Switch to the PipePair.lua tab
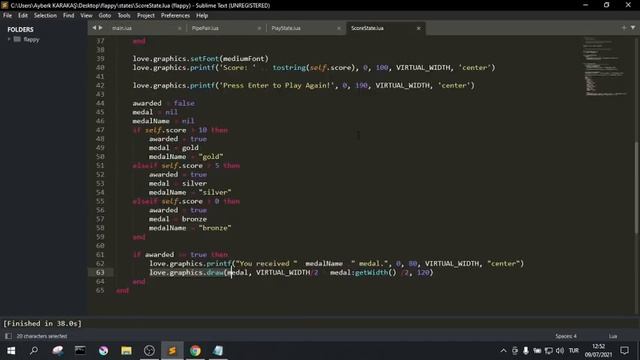This screenshot has width=640, height=360. point(205,28)
